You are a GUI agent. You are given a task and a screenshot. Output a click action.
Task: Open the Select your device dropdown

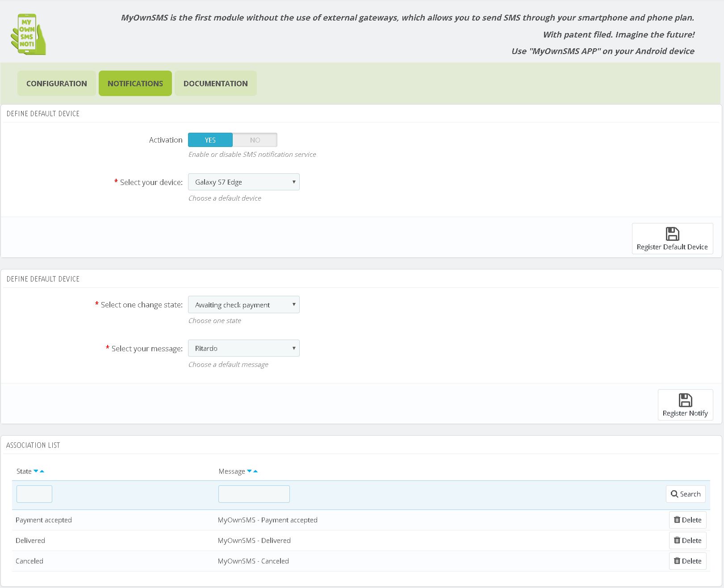click(x=244, y=182)
